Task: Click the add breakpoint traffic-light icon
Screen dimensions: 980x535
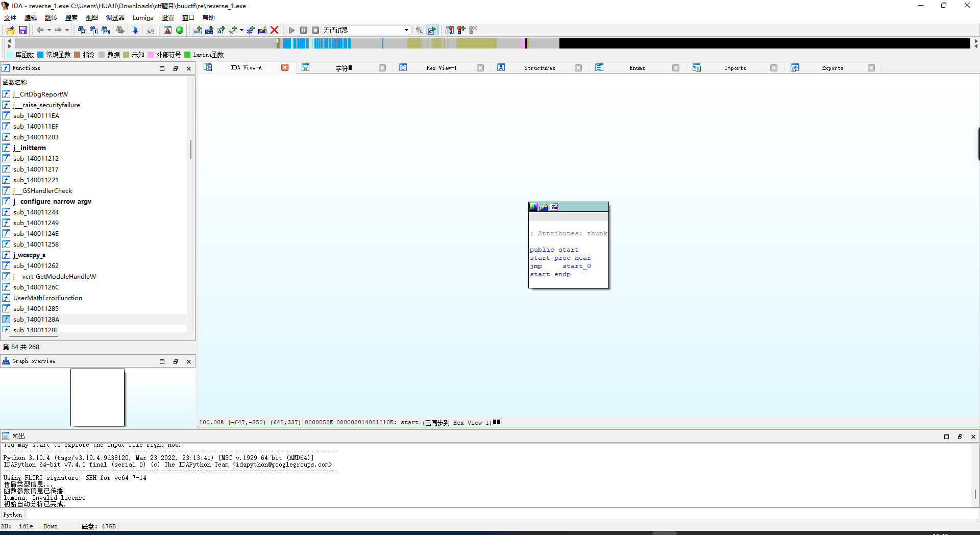Action: click(x=461, y=30)
